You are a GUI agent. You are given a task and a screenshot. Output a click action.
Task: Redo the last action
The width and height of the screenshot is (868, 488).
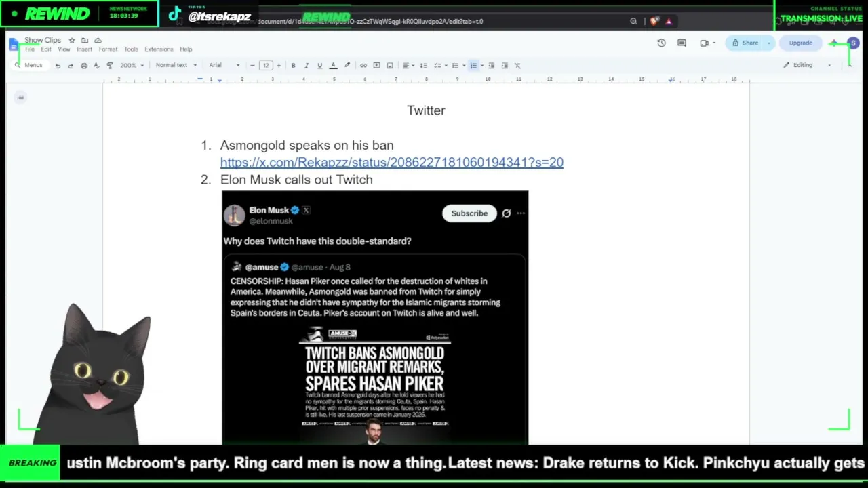[x=71, y=66]
